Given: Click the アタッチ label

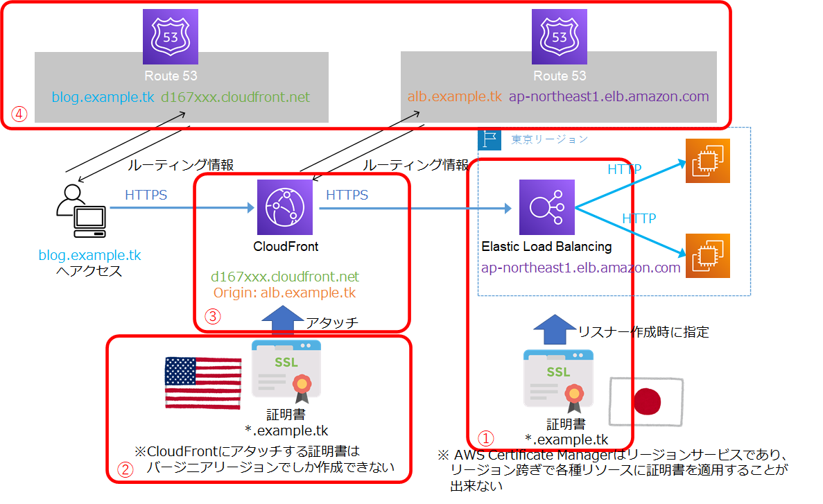Looking at the screenshot, I should click(x=331, y=322).
